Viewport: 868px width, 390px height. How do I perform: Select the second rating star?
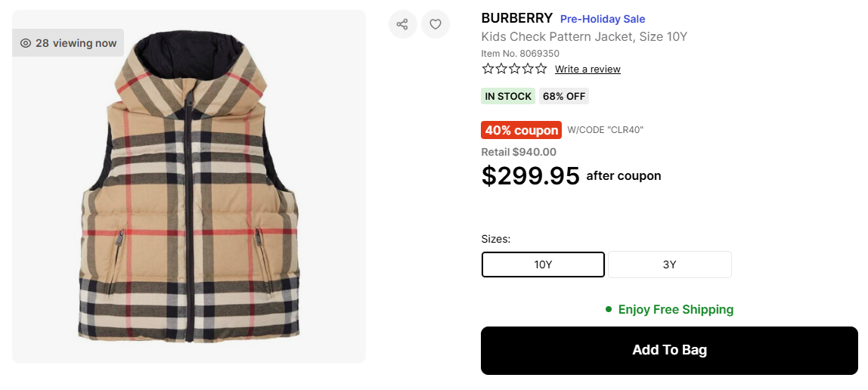coord(501,69)
